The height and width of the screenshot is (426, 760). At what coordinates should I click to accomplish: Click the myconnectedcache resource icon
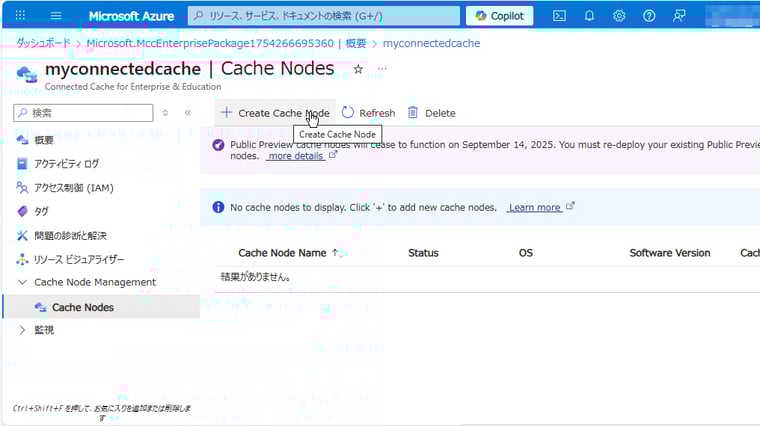coord(27,75)
